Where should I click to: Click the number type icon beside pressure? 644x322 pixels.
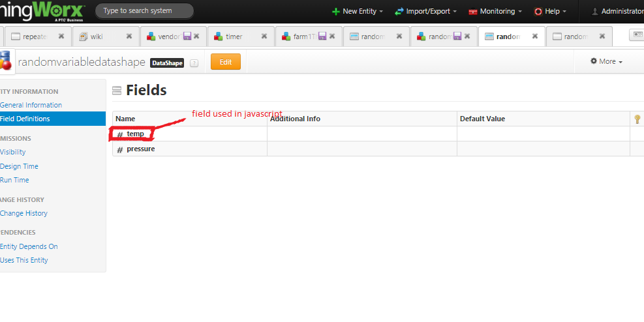120,150
